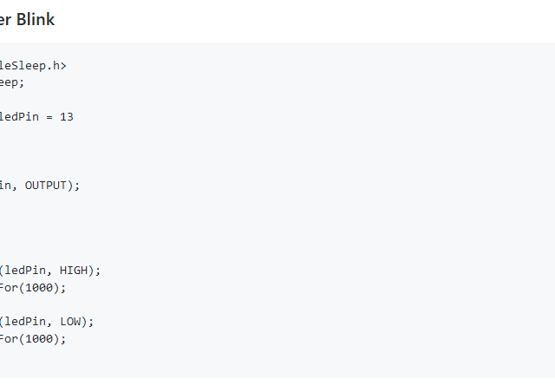Click the LOW keyword in the code
555x392 pixels.
pyautogui.click(x=70, y=322)
